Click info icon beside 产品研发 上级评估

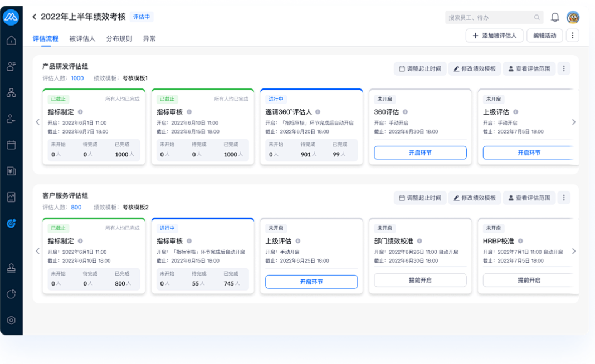(x=516, y=112)
